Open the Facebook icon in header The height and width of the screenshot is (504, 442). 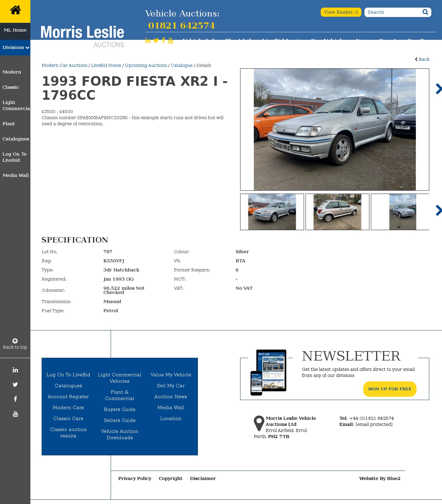[x=164, y=40]
